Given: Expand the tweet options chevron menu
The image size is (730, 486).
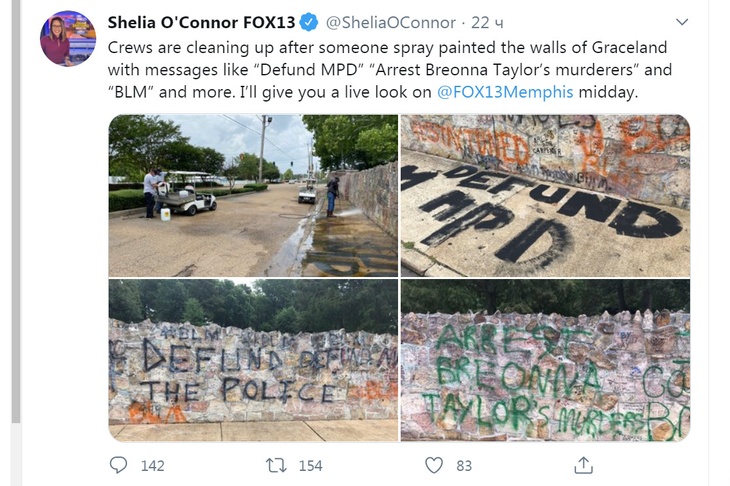Looking at the screenshot, I should coord(682,22).
